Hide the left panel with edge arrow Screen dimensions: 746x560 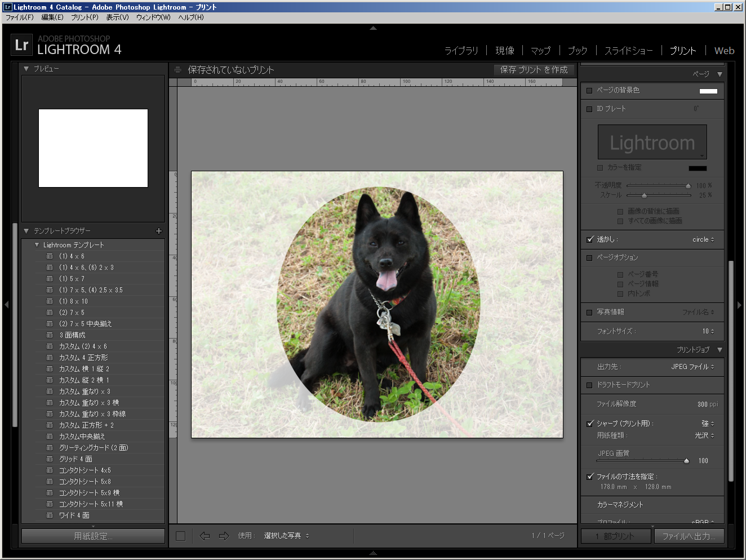pos(6,305)
